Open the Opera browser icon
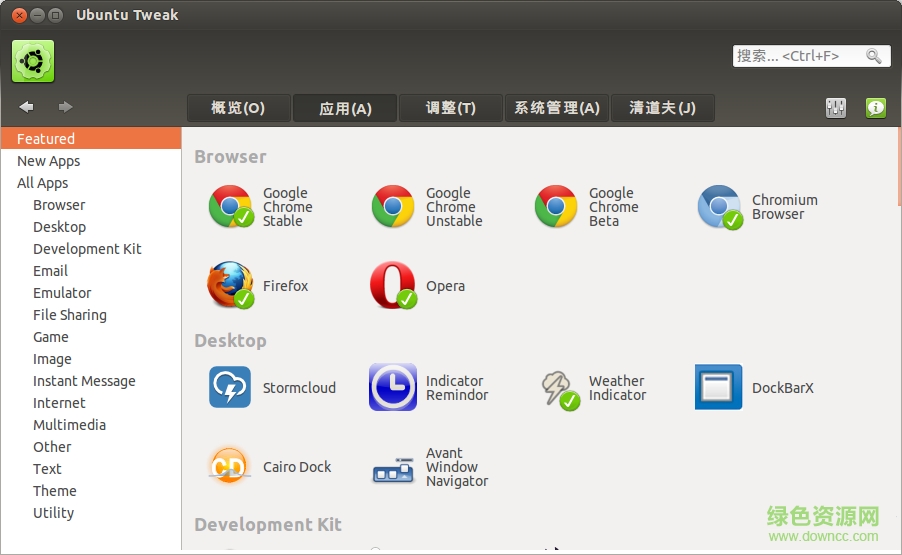 click(393, 285)
